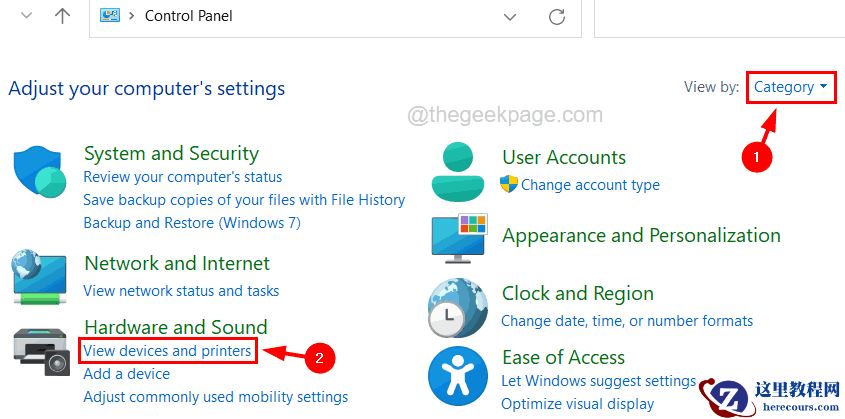Click View network status and tasks
Screen dimensions: 845x419
(181, 291)
